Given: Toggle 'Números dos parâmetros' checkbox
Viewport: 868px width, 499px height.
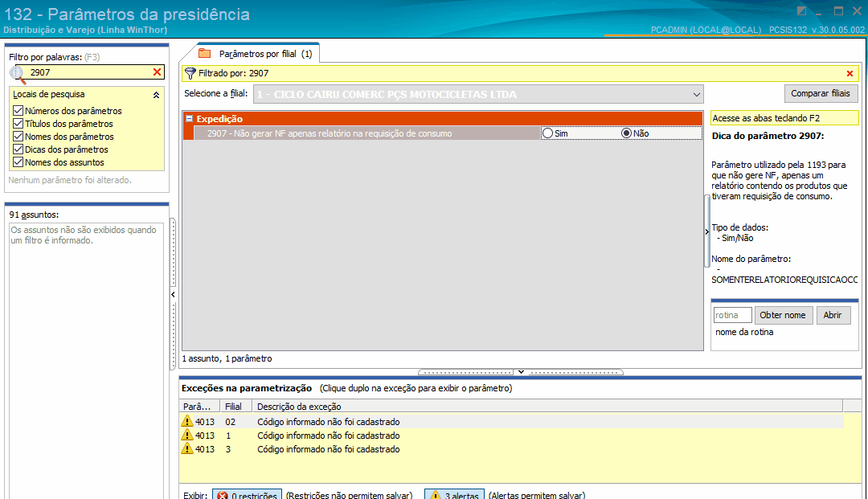Looking at the screenshot, I should (18, 111).
